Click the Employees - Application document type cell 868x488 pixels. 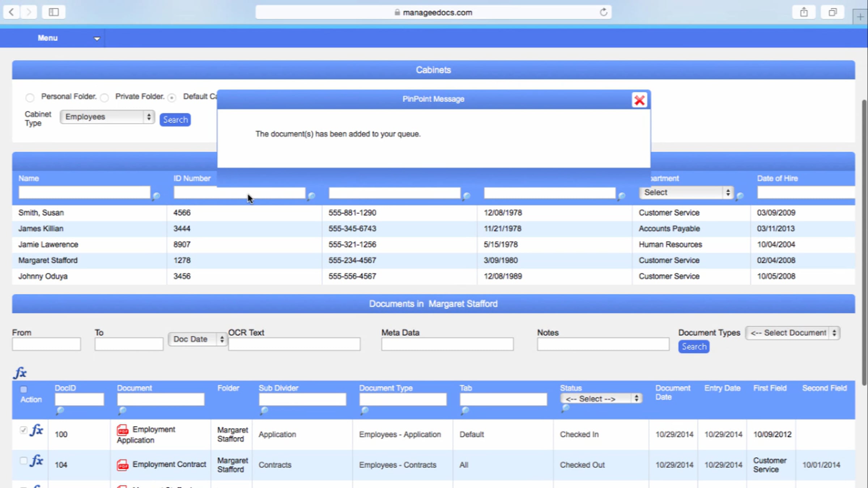click(400, 435)
